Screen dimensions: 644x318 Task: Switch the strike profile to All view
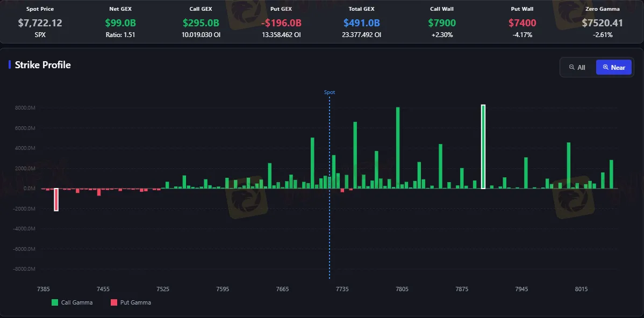(x=578, y=67)
